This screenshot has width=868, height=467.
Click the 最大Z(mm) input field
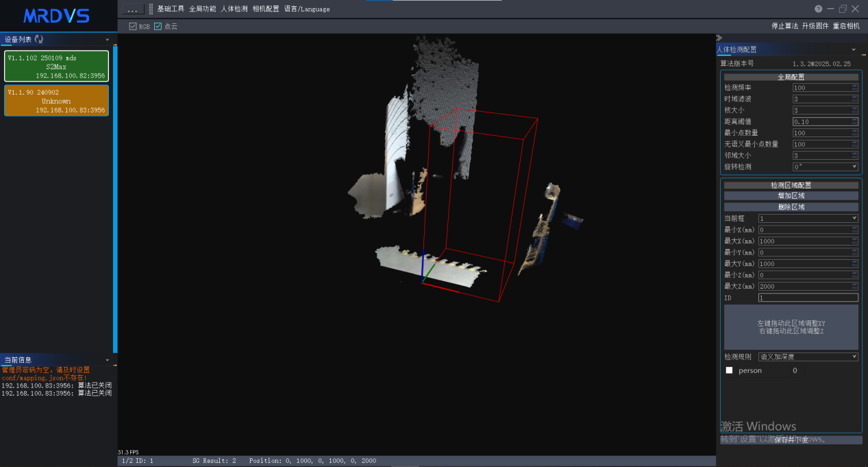click(808, 287)
